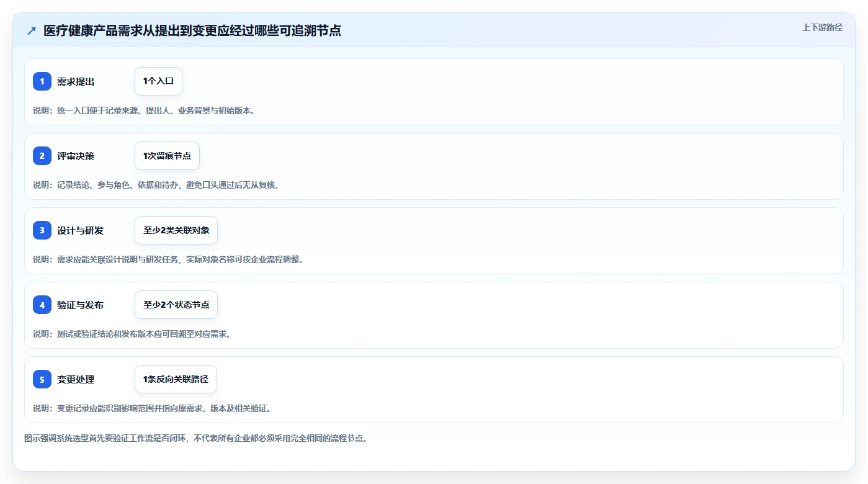868x484 pixels.
Task: Click the 至少2类关联对象 pill
Action: click(x=176, y=230)
